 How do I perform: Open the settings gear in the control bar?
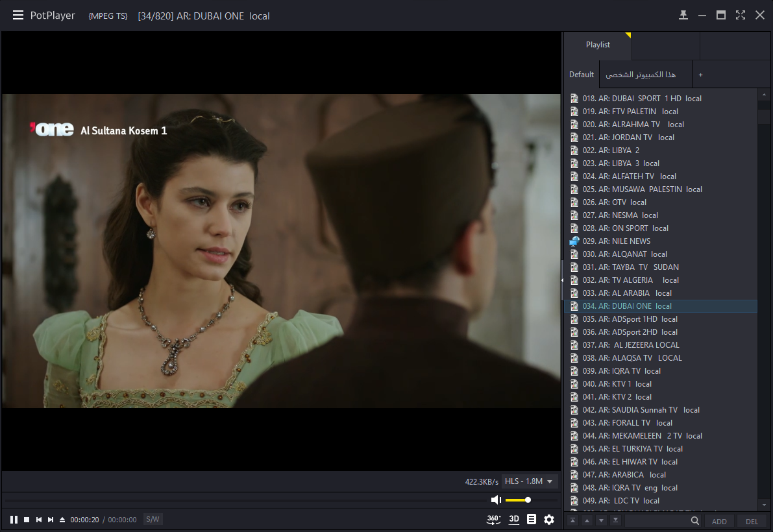[549, 519]
